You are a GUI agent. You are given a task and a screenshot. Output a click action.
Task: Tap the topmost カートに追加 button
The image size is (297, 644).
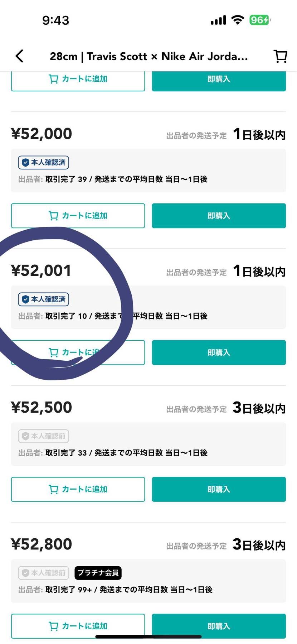coord(78,80)
